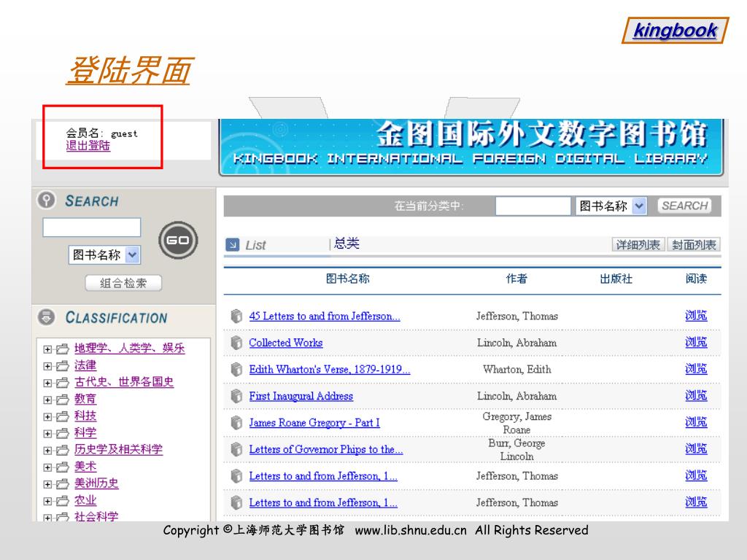Click the book icon beside 45 Letters to and from Jefferson
Screen dimensions: 747x560
(x=236, y=316)
